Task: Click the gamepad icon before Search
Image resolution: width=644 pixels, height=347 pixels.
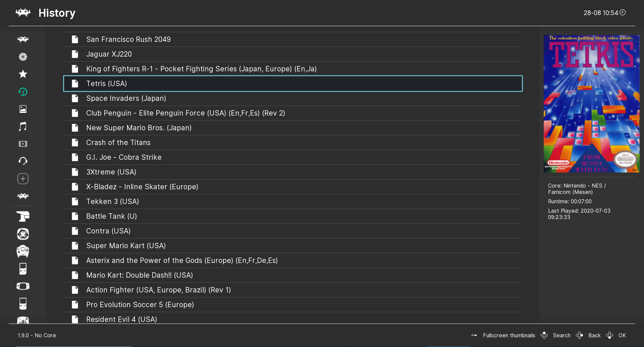Action: pyautogui.click(x=544, y=335)
